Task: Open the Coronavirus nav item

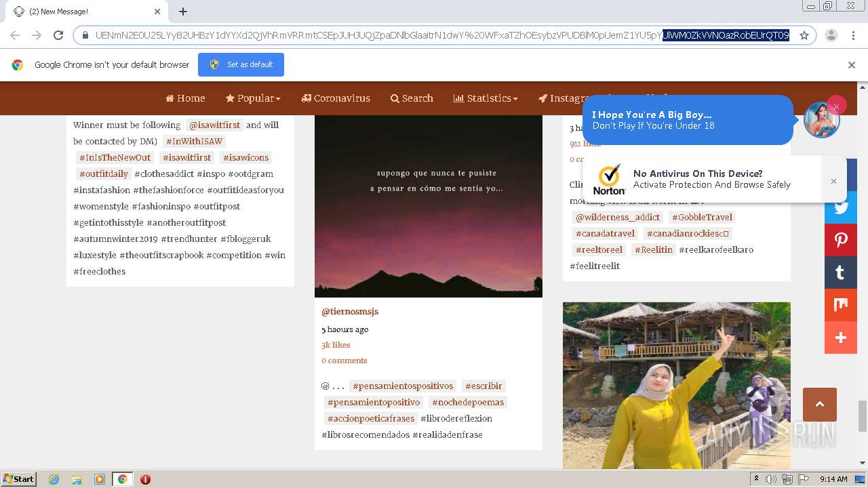Action: 336,98
